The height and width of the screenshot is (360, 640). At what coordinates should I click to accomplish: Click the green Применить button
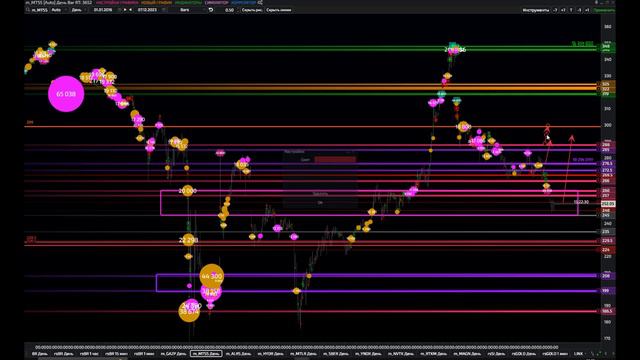tap(604, 10)
